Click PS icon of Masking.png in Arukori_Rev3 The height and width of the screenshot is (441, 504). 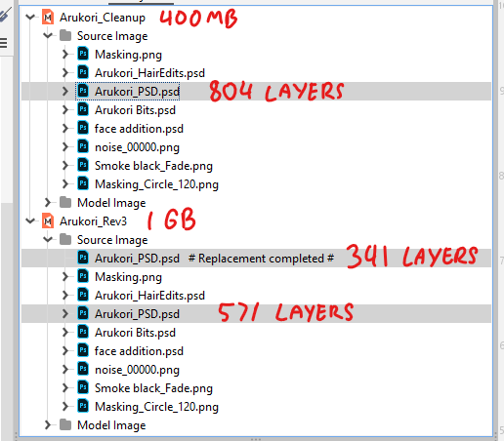pos(83,276)
